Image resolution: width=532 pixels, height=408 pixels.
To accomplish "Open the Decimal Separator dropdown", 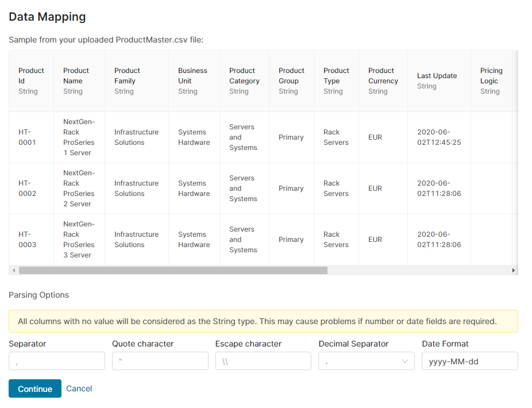I will coord(366,361).
